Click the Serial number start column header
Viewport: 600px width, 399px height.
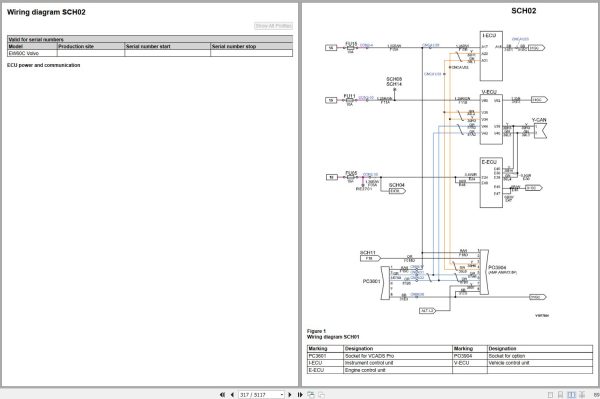tap(168, 46)
